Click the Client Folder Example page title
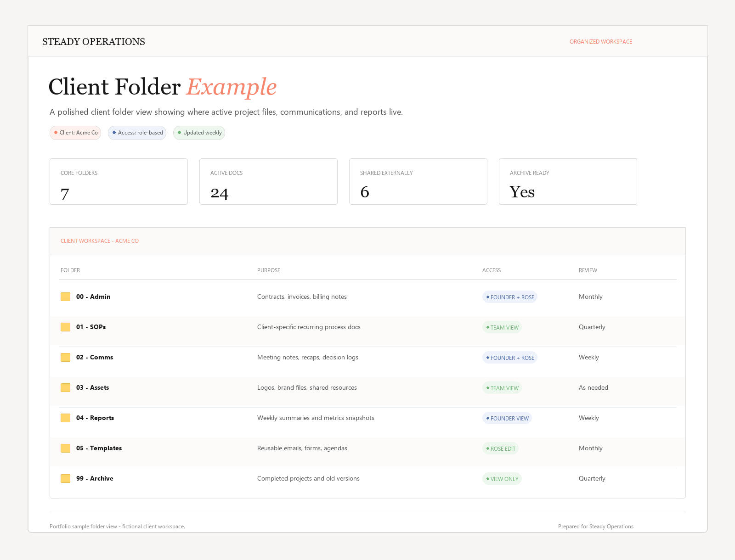 click(163, 87)
